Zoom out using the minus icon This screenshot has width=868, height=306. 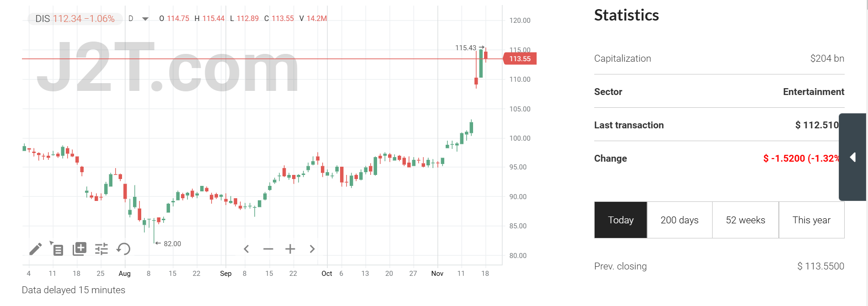[268, 248]
